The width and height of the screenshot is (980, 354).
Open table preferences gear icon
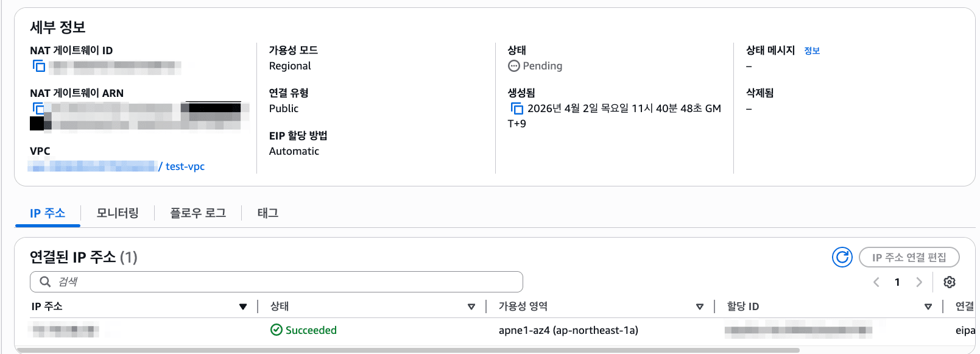pos(949,282)
